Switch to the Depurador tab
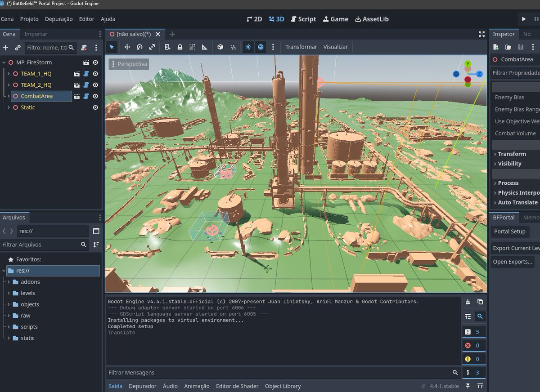The width and height of the screenshot is (540, 392). click(142, 386)
